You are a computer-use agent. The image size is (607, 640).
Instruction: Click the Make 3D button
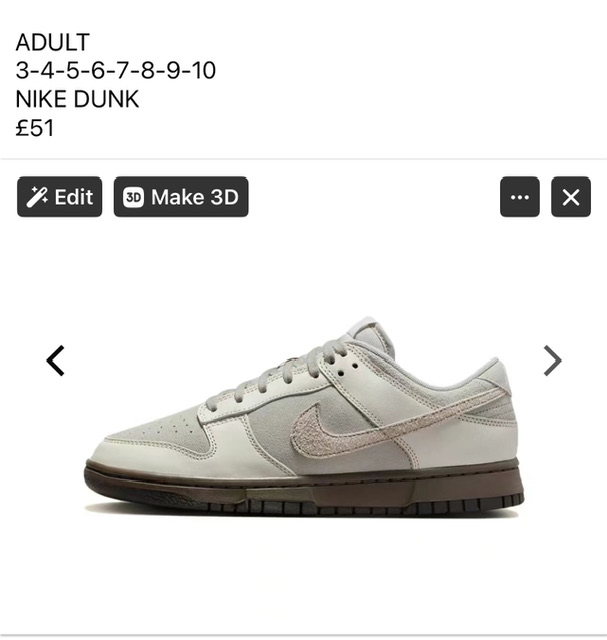tap(181, 197)
